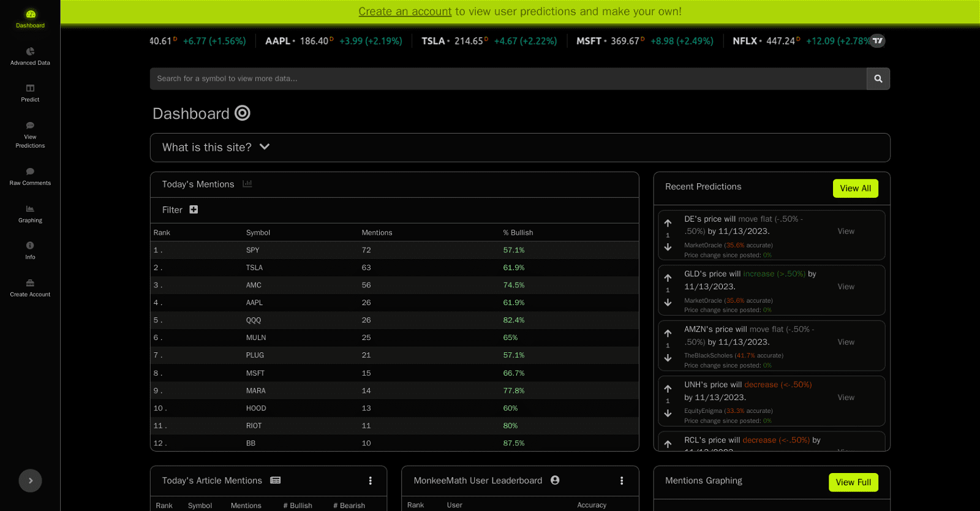Click View Full mentions graphing button
980x511 pixels.
click(853, 483)
